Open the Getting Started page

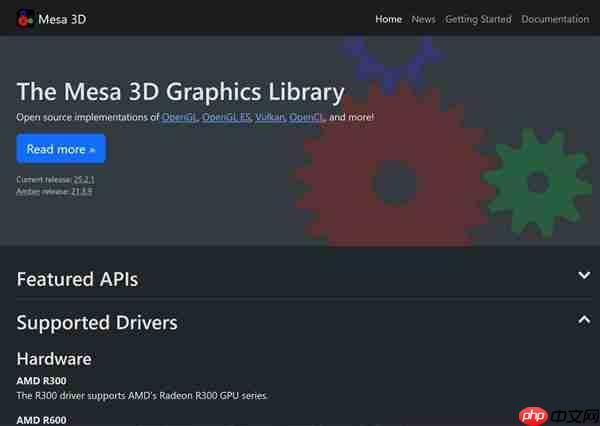pyautogui.click(x=478, y=19)
